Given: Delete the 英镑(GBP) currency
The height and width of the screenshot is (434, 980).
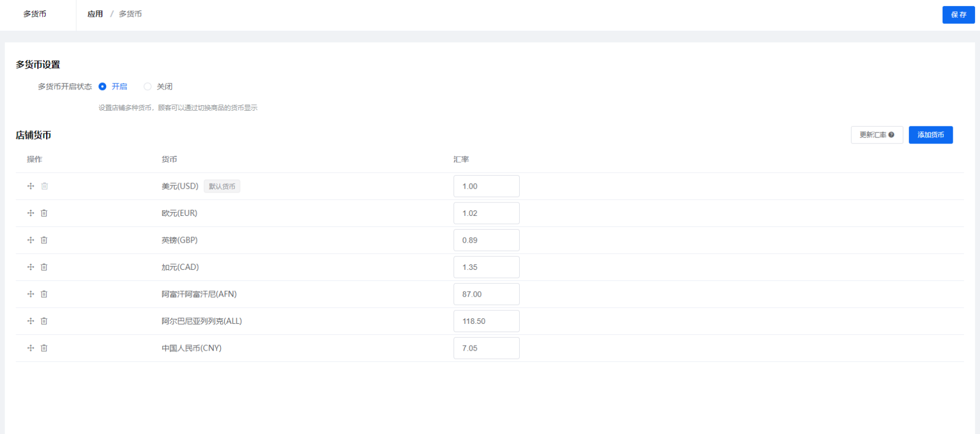Looking at the screenshot, I should pos(44,240).
